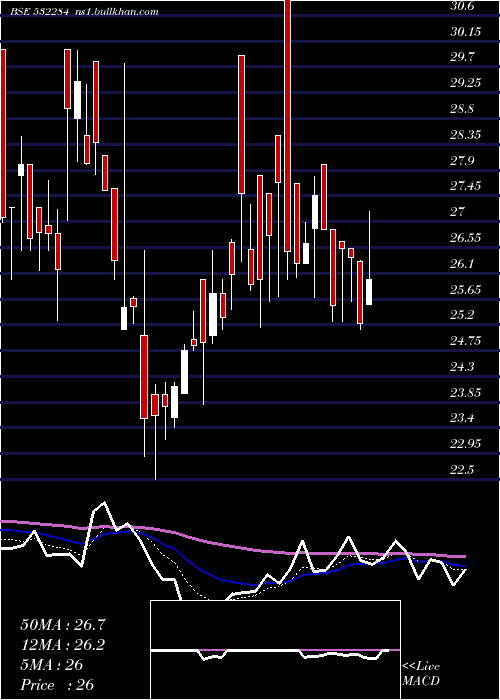Click the 25.65 price axis label

[465, 290]
